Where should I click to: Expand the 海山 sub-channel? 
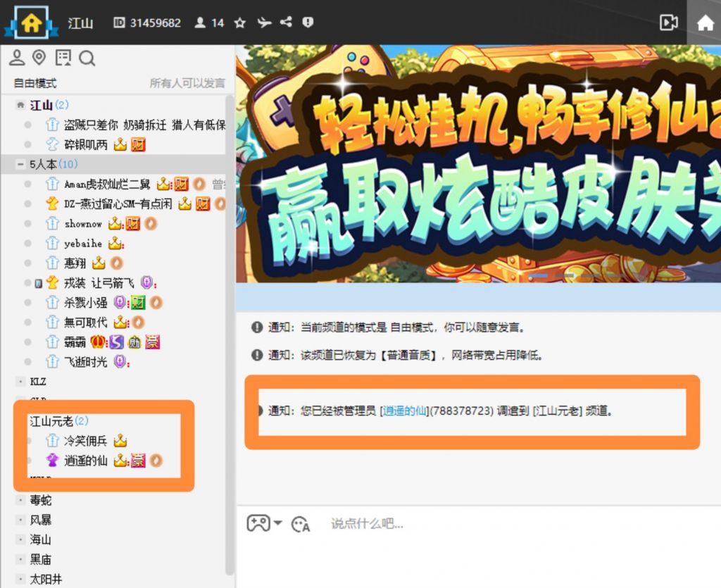(20, 539)
